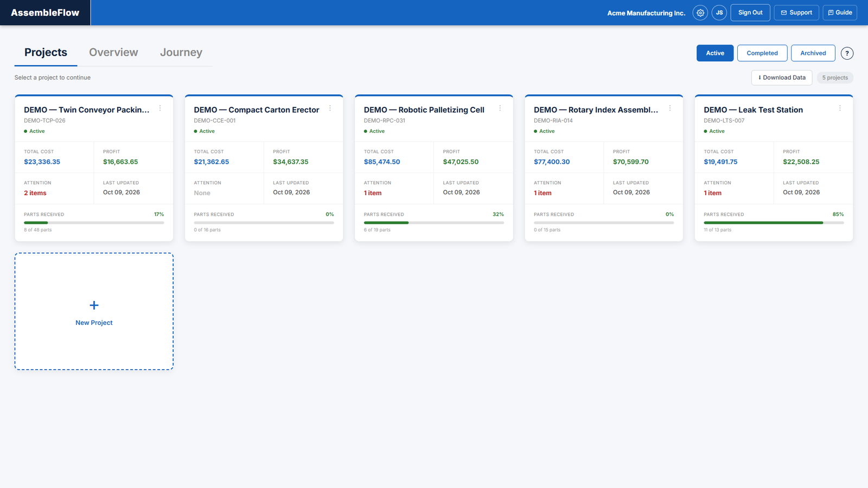868x488 pixels.
Task: Click total cost $19,491.75
Action: [x=720, y=162]
